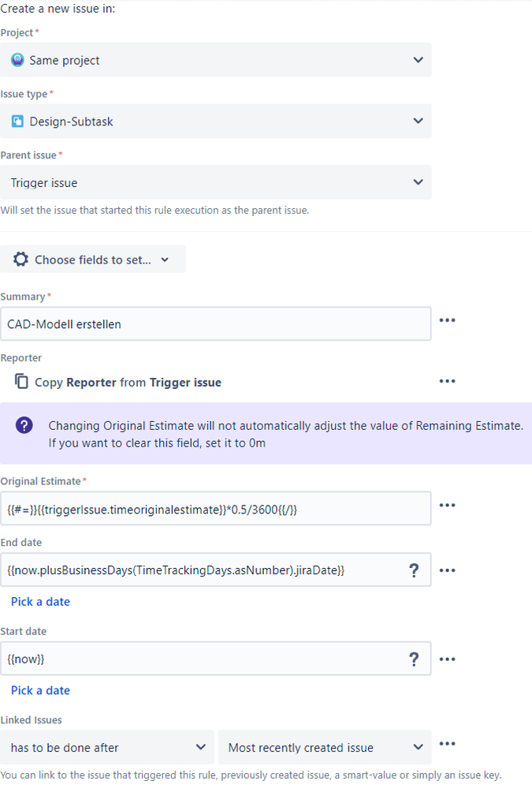The height and width of the screenshot is (788, 532).
Task: Open the 'Most recently created issue' selector
Action: coord(323,747)
